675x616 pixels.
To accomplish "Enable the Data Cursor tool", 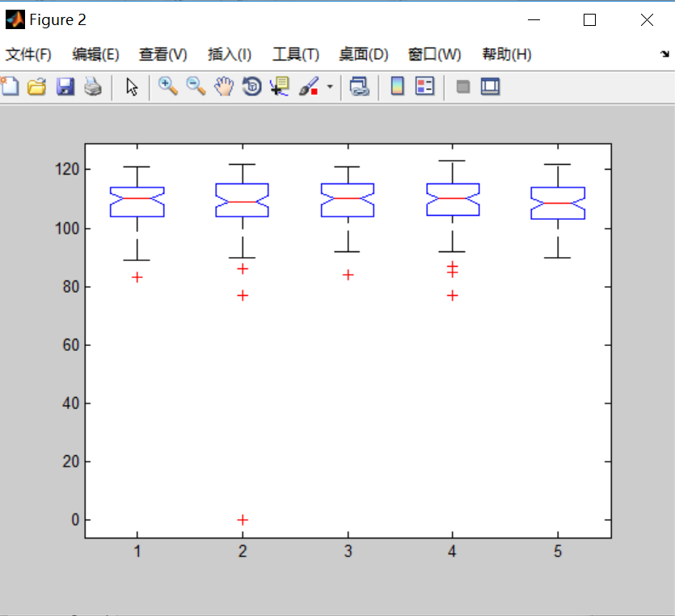I will point(279,86).
